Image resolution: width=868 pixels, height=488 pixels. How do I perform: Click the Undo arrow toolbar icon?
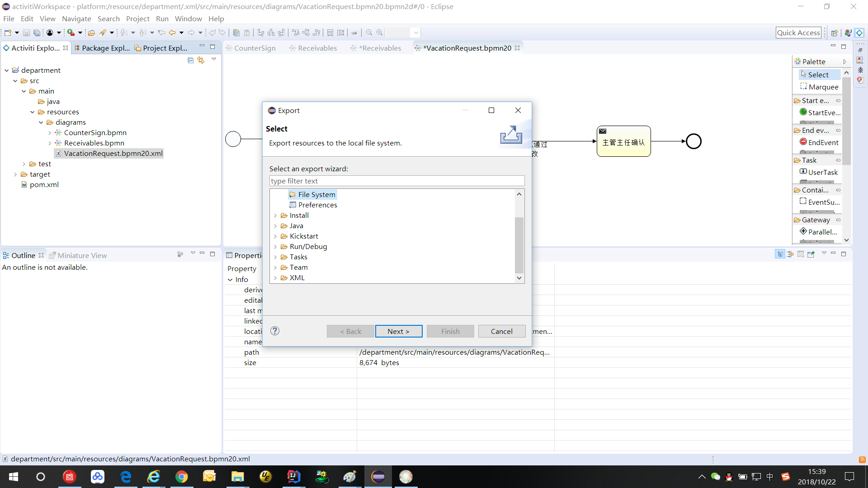tap(212, 33)
